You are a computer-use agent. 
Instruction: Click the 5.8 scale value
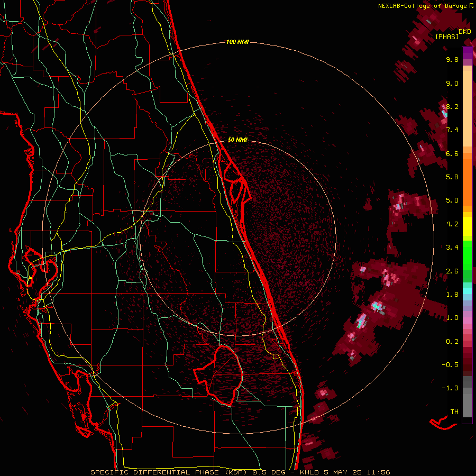[452, 177]
